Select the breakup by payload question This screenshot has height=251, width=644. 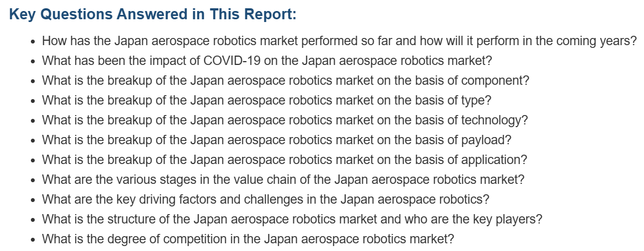point(277,140)
